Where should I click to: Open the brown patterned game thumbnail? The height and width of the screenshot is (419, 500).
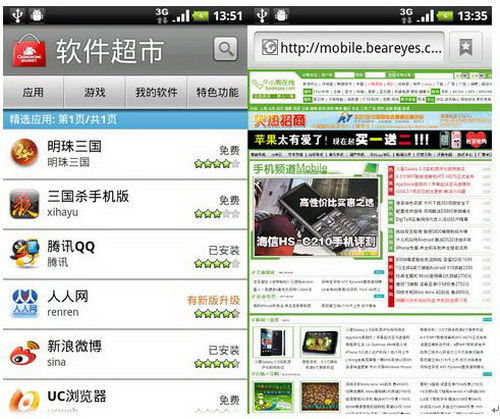pyautogui.click(x=320, y=397)
